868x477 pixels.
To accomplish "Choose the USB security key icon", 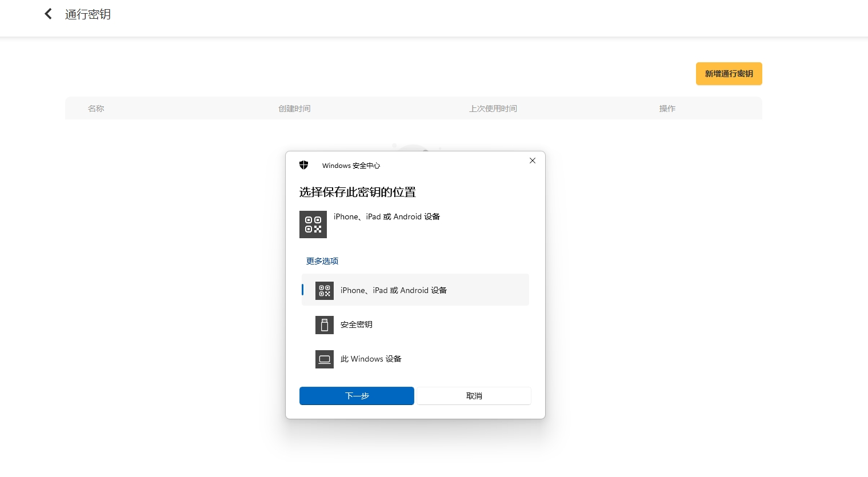I will [325, 325].
